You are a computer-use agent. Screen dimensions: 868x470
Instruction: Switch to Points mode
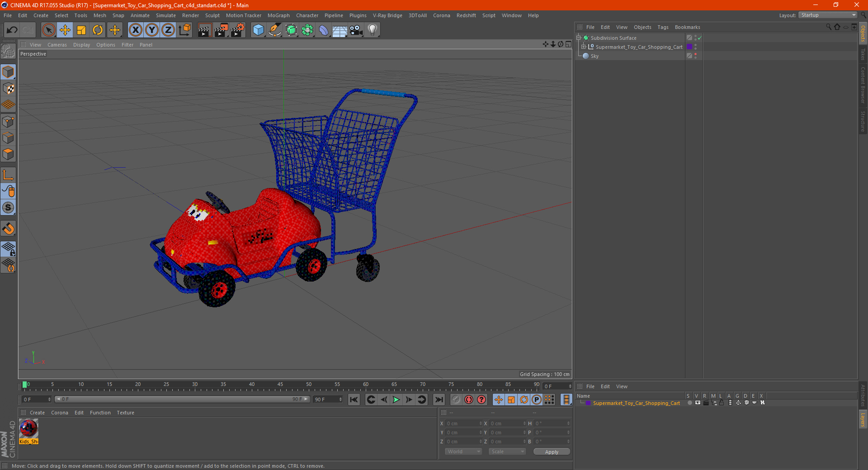tap(8, 122)
